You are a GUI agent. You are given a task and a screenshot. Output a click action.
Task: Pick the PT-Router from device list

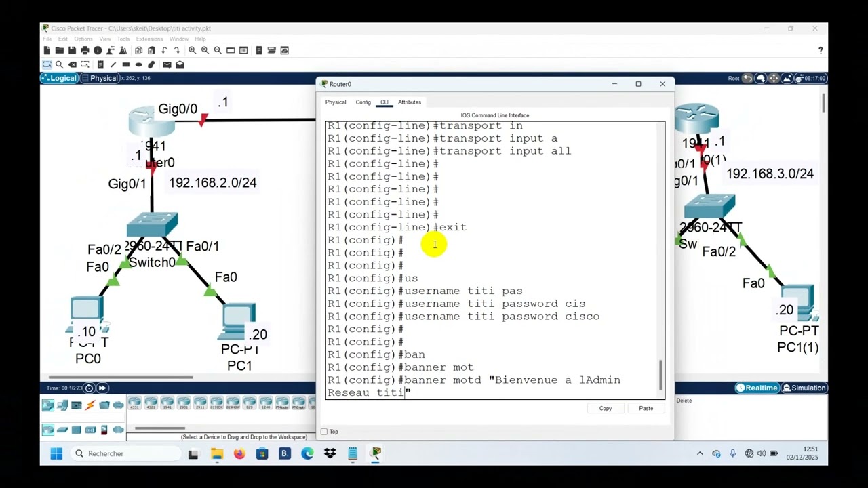tap(282, 403)
